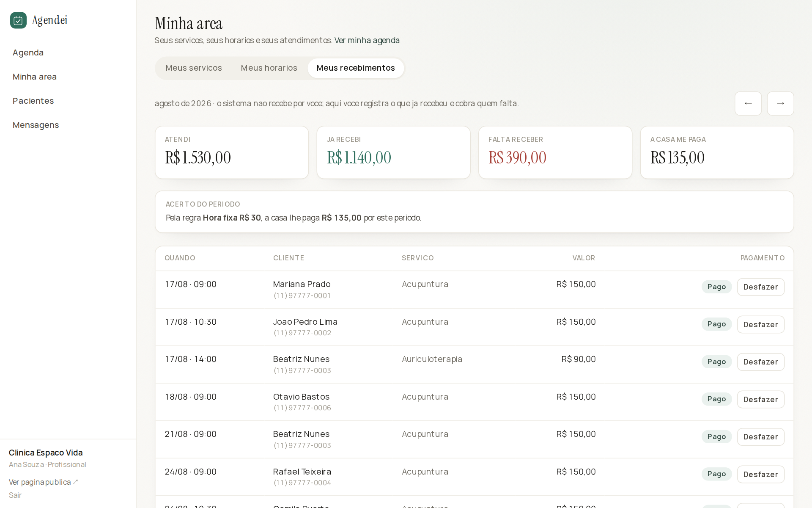Undo payment for Beatriz Nunes 21/08 appointment
812x508 pixels.
[x=760, y=437]
